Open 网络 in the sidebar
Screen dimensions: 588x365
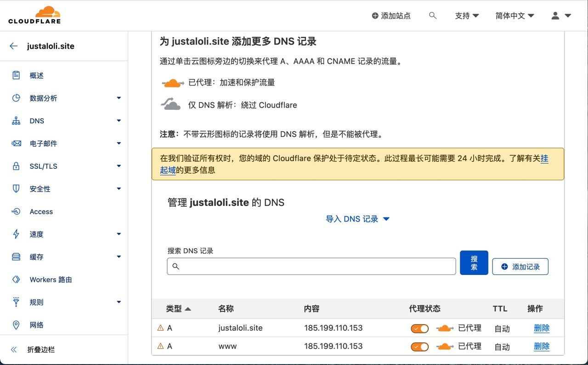(37, 325)
